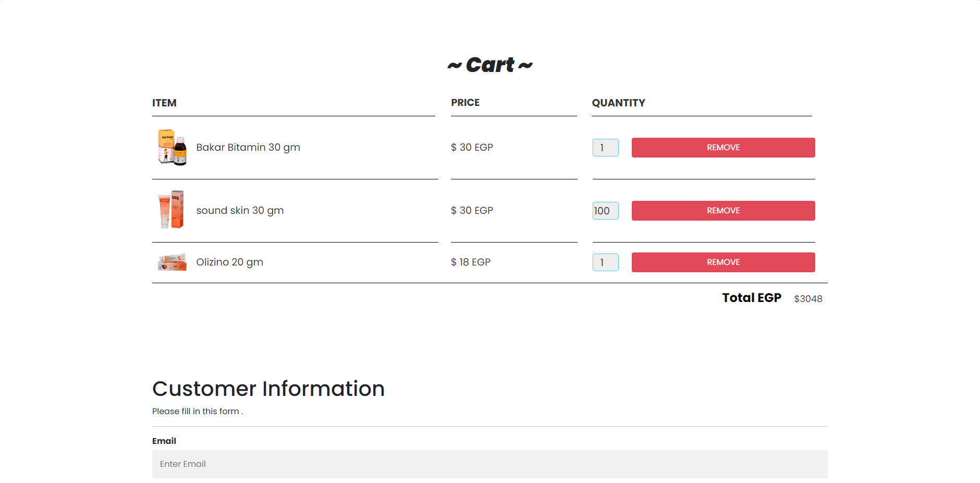Click the sound skin product image
980x483 pixels.
[172, 210]
